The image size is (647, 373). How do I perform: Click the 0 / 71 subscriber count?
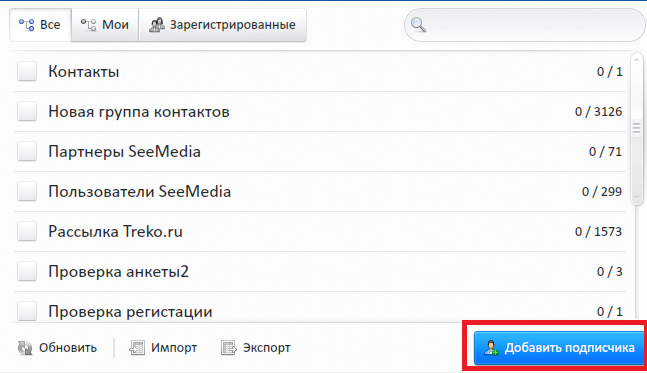tap(605, 151)
